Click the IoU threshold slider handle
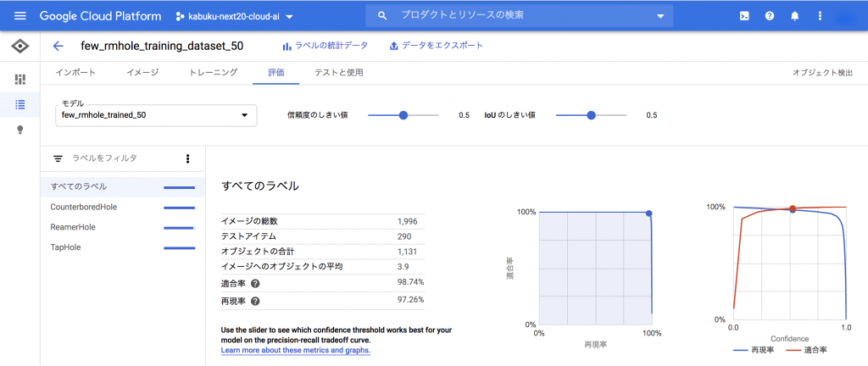This screenshot has width=868, height=366. click(x=591, y=115)
